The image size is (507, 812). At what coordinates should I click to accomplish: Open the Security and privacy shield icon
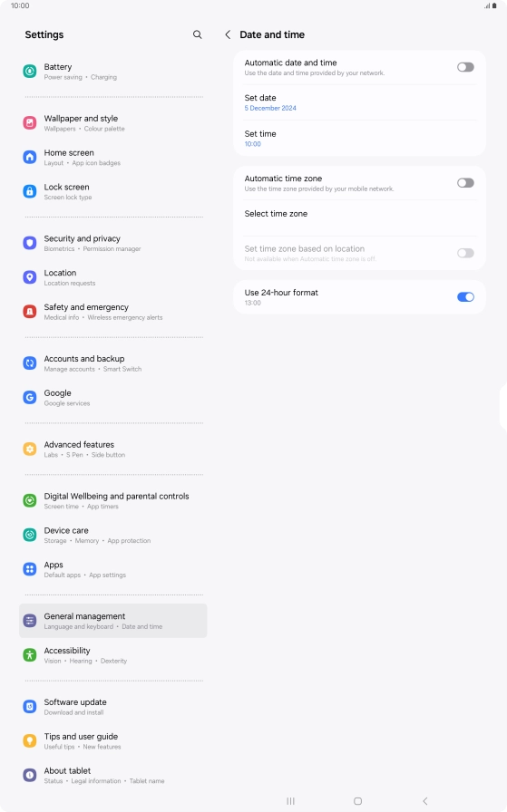pyautogui.click(x=30, y=244)
